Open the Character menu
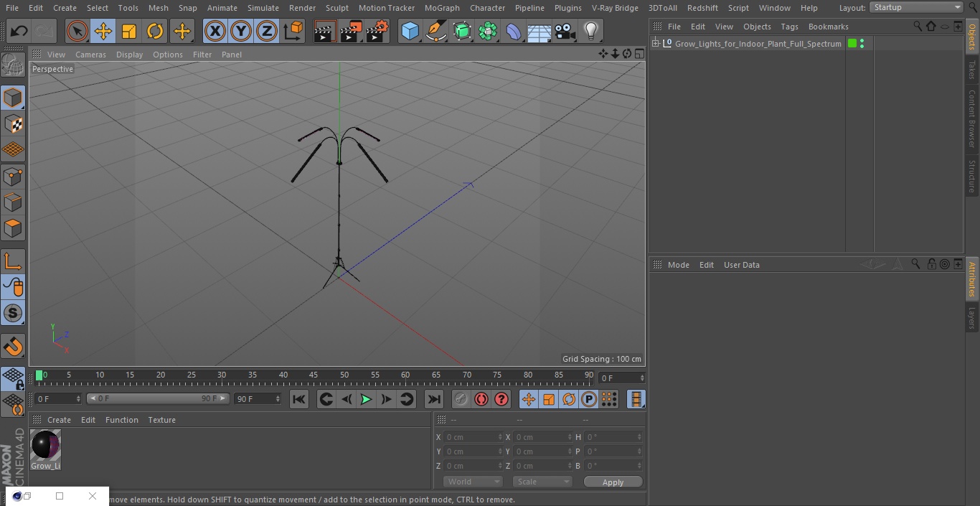Image resolution: width=980 pixels, height=506 pixels. (487, 8)
